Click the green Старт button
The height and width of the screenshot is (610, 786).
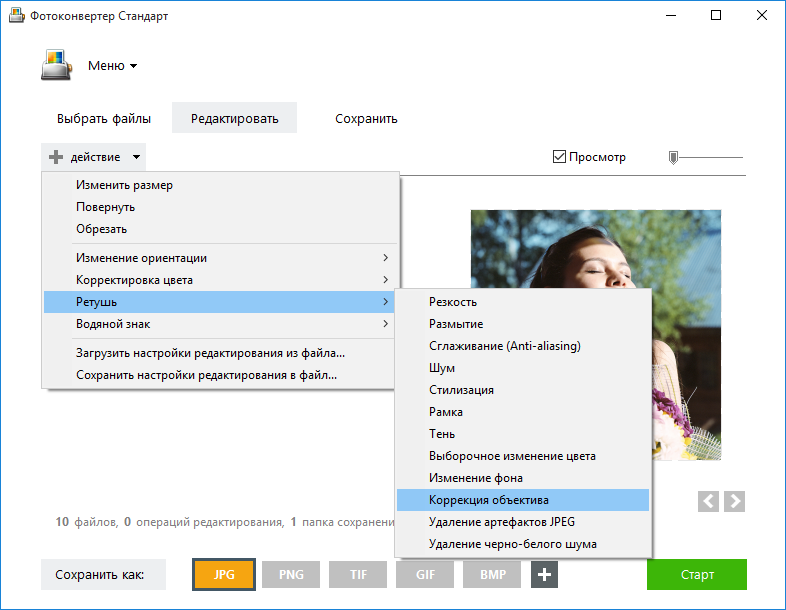pos(697,574)
